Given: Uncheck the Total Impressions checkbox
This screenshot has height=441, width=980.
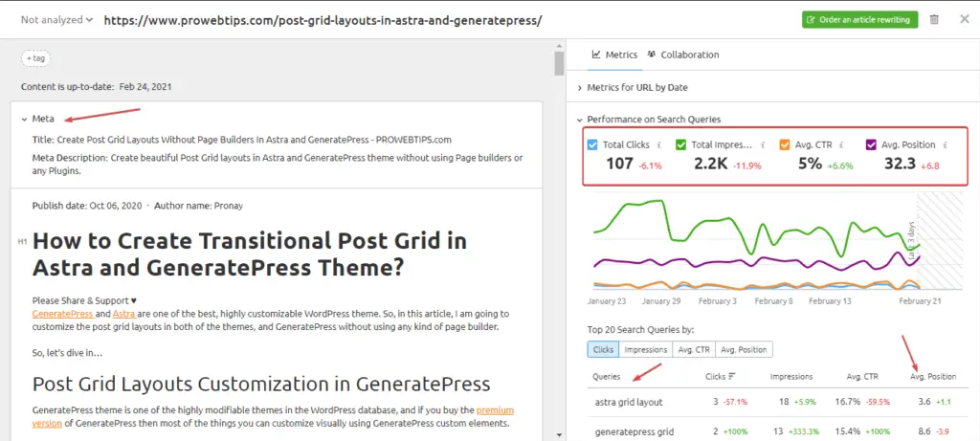Looking at the screenshot, I should (681, 144).
